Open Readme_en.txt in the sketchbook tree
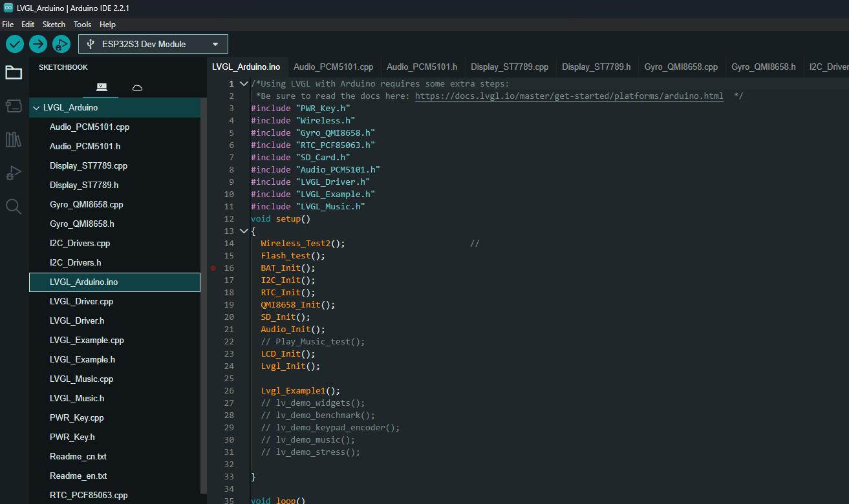This screenshot has height=504, width=849. point(114,476)
